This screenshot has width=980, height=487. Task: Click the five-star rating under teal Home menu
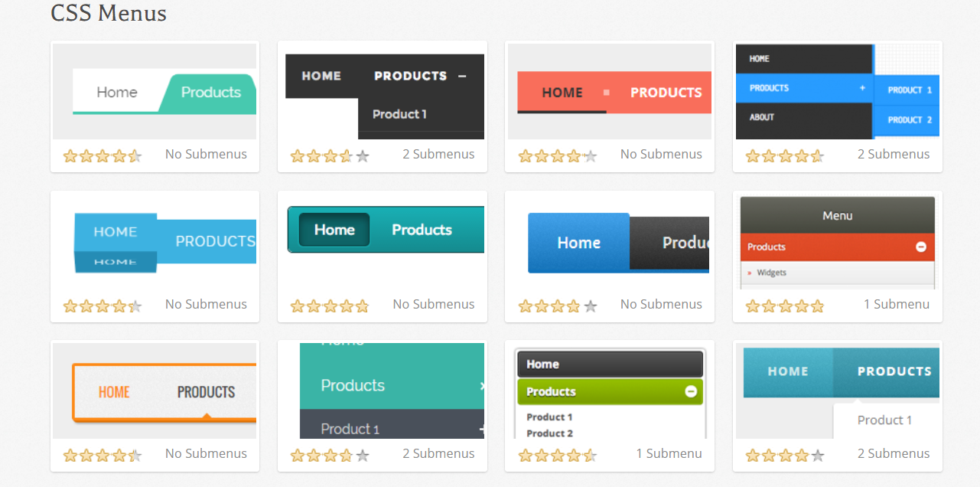pos(329,306)
